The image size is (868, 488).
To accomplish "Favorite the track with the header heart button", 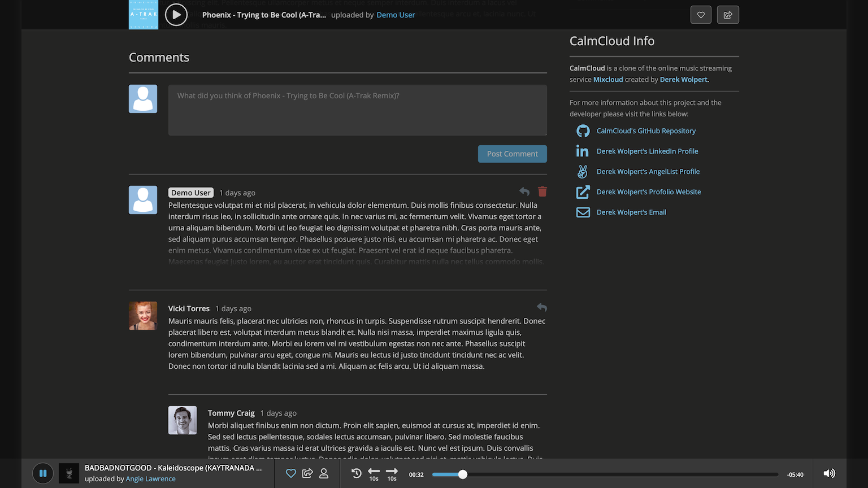I will pos(701,15).
